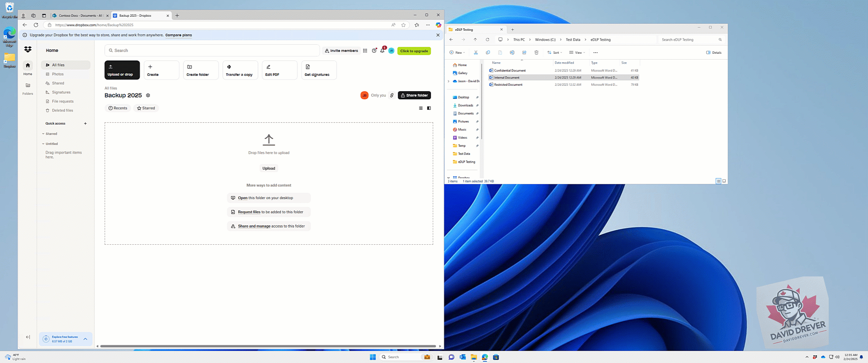
Task: Open the Folders icon in Dropbox rail
Action: tap(28, 85)
